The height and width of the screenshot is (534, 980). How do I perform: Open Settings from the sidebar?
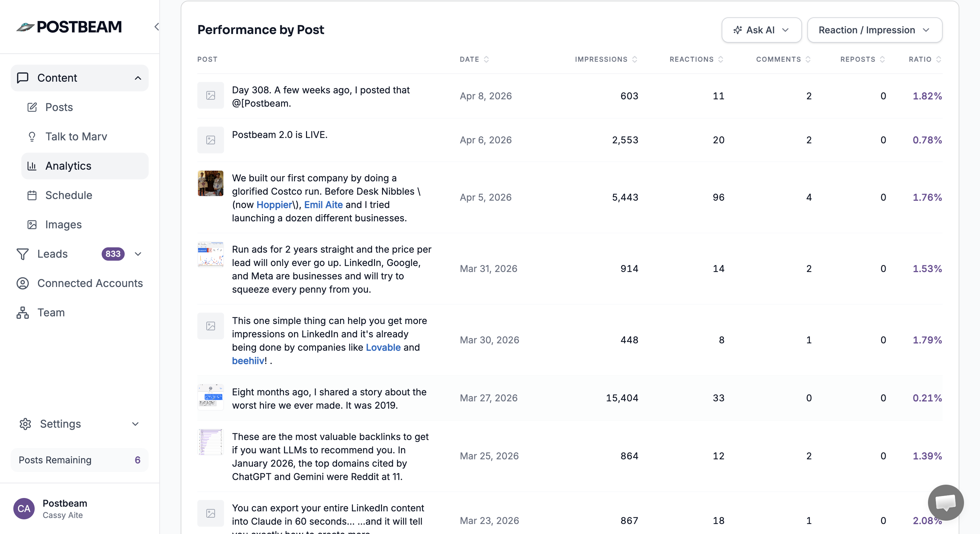point(61,424)
